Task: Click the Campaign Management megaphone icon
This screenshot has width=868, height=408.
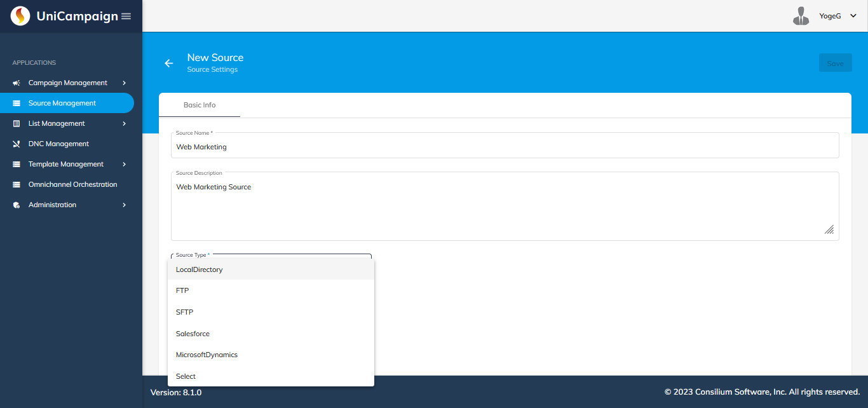Action: coord(17,83)
